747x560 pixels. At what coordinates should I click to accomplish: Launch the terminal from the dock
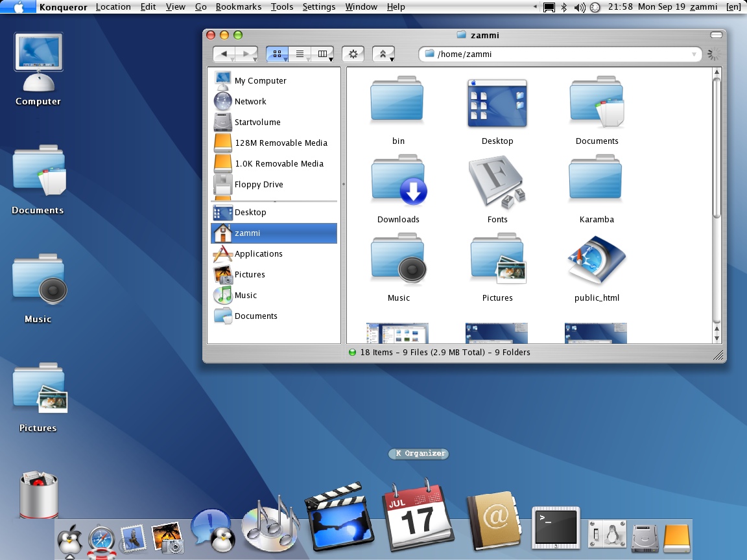click(556, 528)
